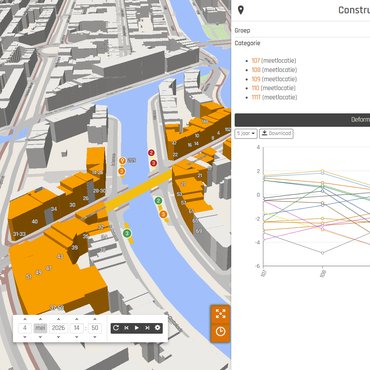The width and height of the screenshot is (370, 370).
Task: Select orange marker below the 509 pin
Action: coord(122,171)
